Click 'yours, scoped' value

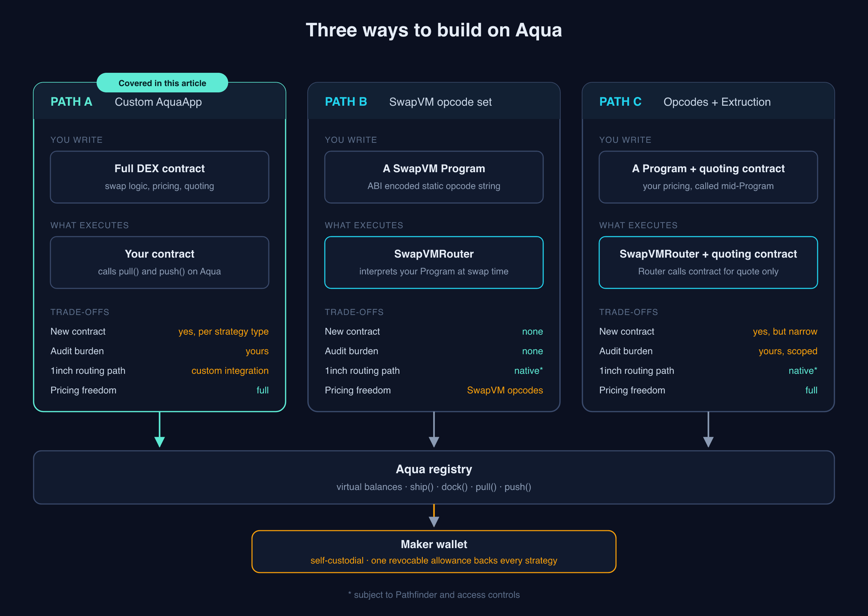point(788,351)
